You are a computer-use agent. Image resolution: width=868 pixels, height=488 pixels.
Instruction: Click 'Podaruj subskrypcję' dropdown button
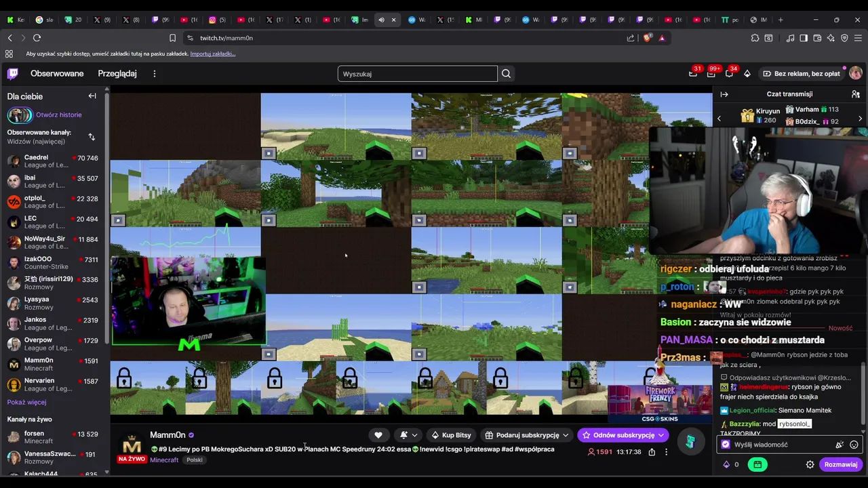point(526,435)
